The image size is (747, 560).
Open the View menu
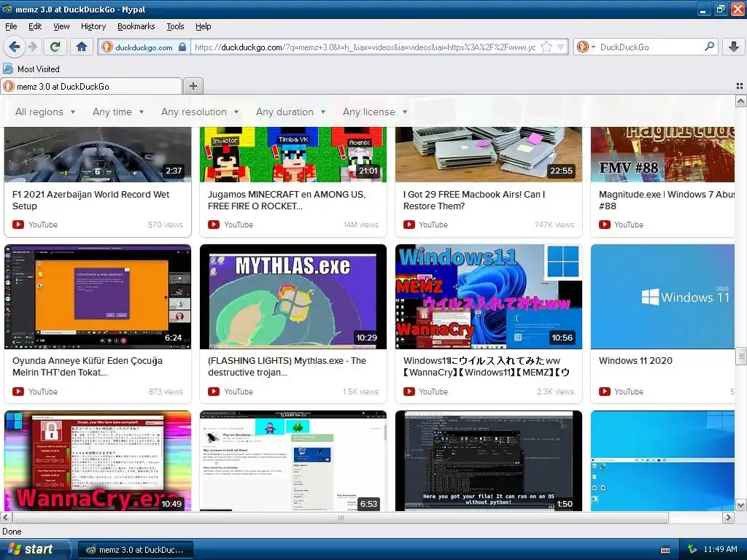61,26
